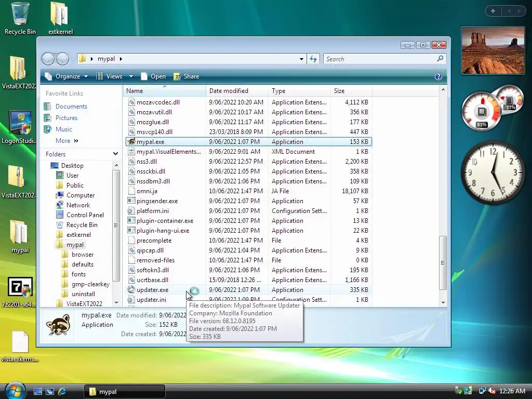Image resolution: width=532 pixels, height=399 pixels.
Task: Click the analog clock gadget
Action: (493, 172)
